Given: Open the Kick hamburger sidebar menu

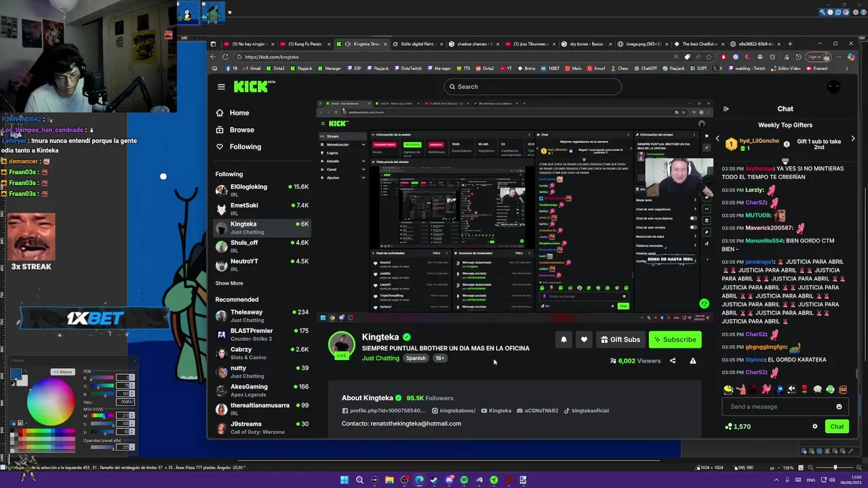Looking at the screenshot, I should (x=221, y=87).
